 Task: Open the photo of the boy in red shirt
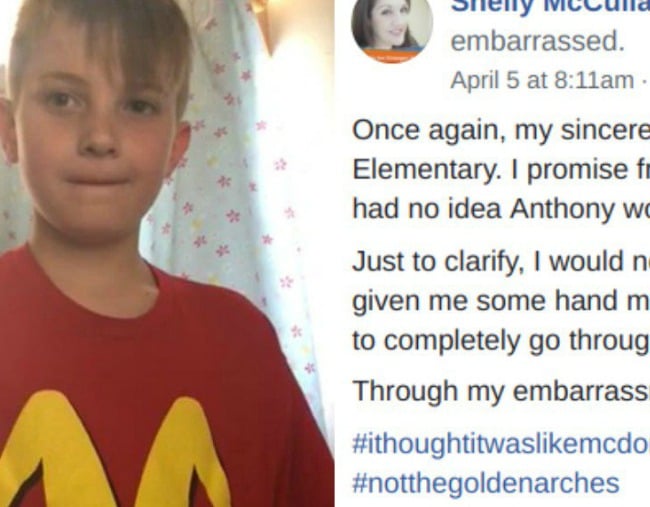tap(167, 253)
